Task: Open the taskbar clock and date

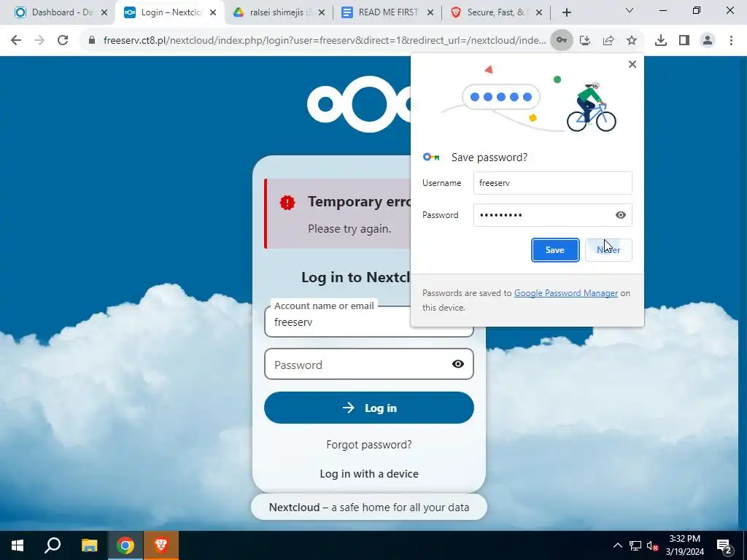Action: point(684,545)
